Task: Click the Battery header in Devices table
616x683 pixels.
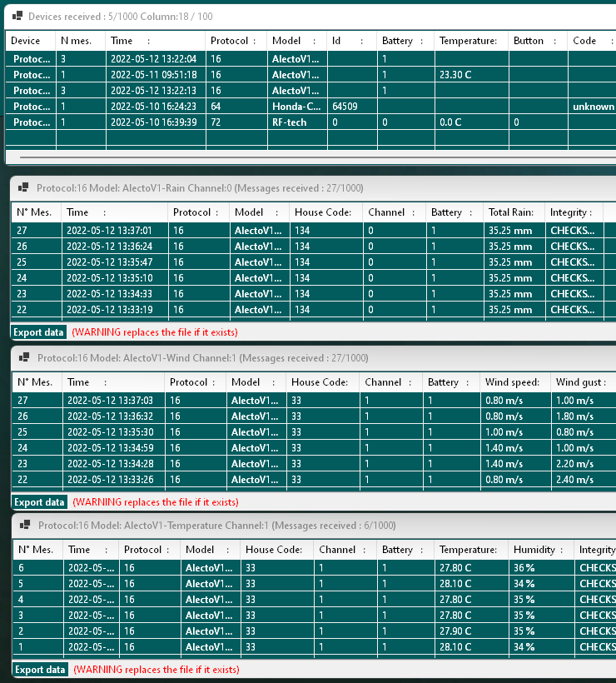Action: [x=405, y=41]
